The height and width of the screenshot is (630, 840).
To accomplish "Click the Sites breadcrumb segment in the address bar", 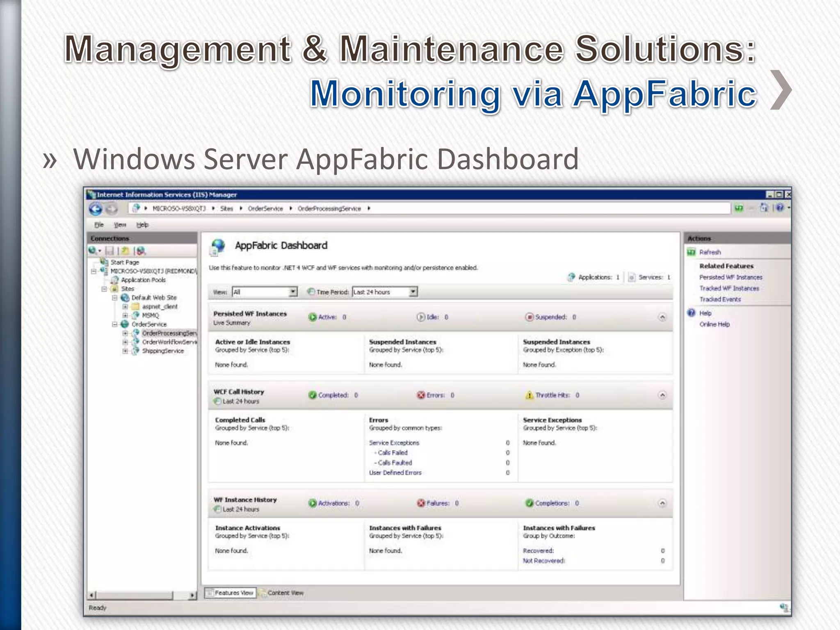I will (x=226, y=208).
